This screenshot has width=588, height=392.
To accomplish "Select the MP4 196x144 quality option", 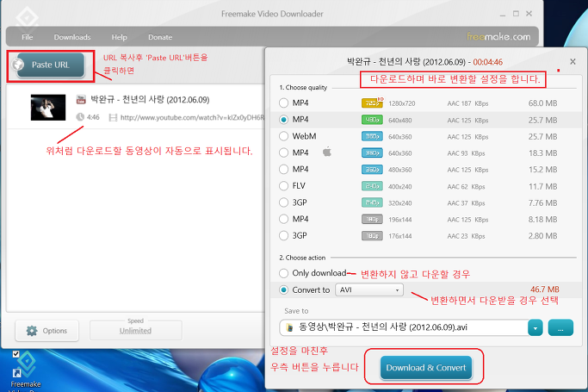I will [x=284, y=219].
